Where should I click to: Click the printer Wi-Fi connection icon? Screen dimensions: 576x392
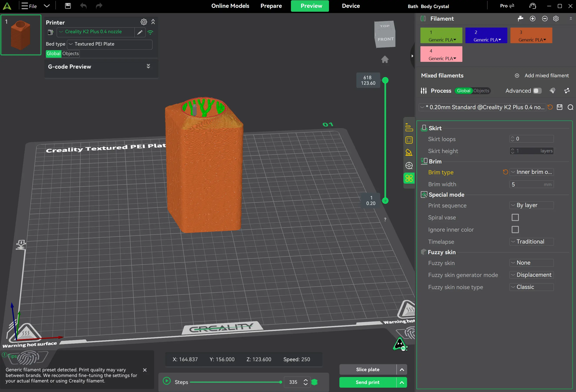150,32
